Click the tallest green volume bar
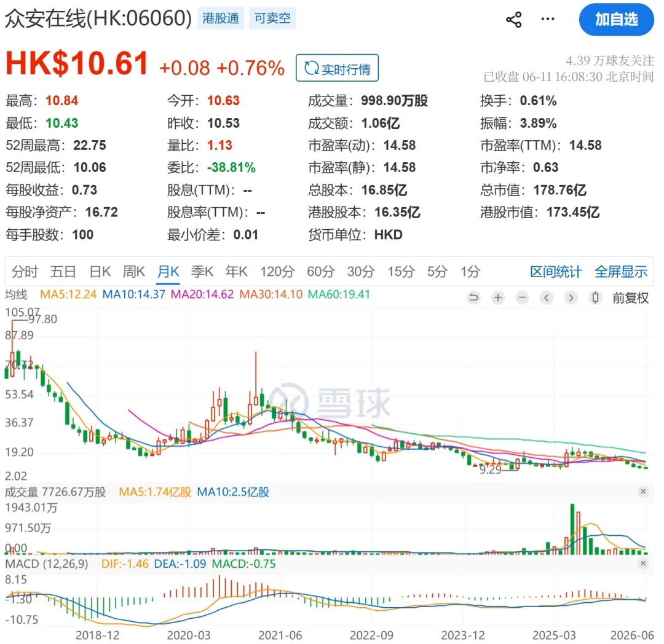The image size is (664, 644). point(572,529)
